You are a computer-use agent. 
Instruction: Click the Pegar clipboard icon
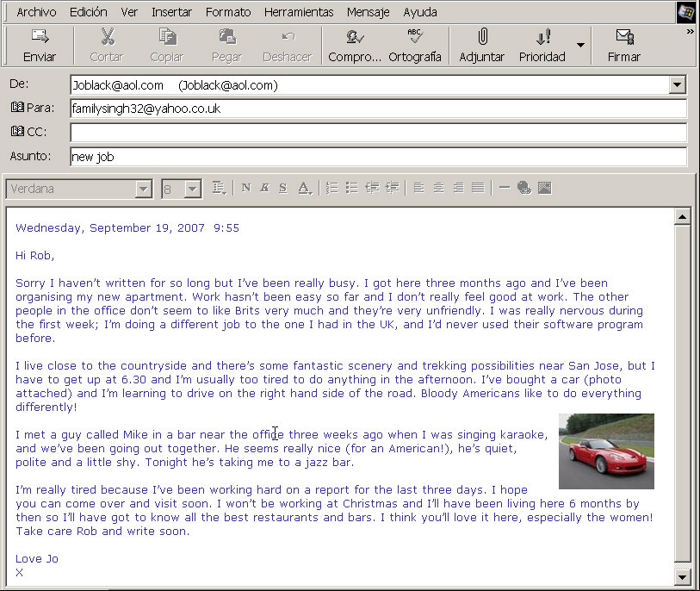[x=227, y=37]
